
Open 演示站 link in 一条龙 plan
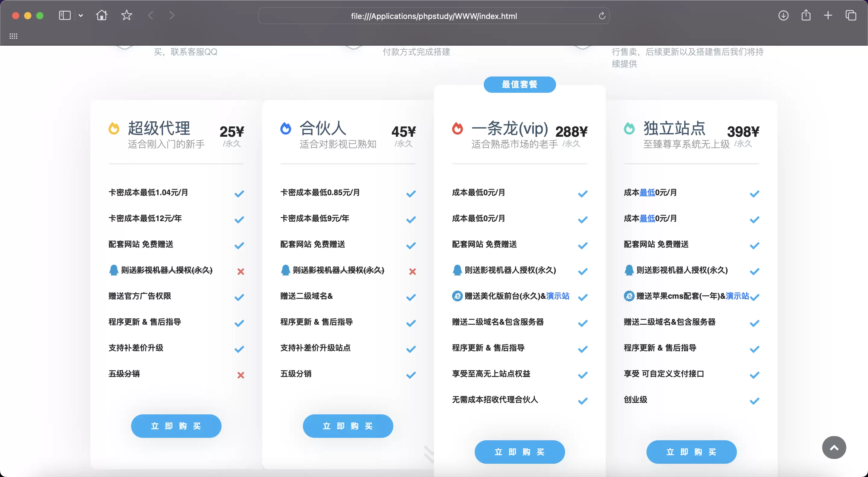point(558,296)
